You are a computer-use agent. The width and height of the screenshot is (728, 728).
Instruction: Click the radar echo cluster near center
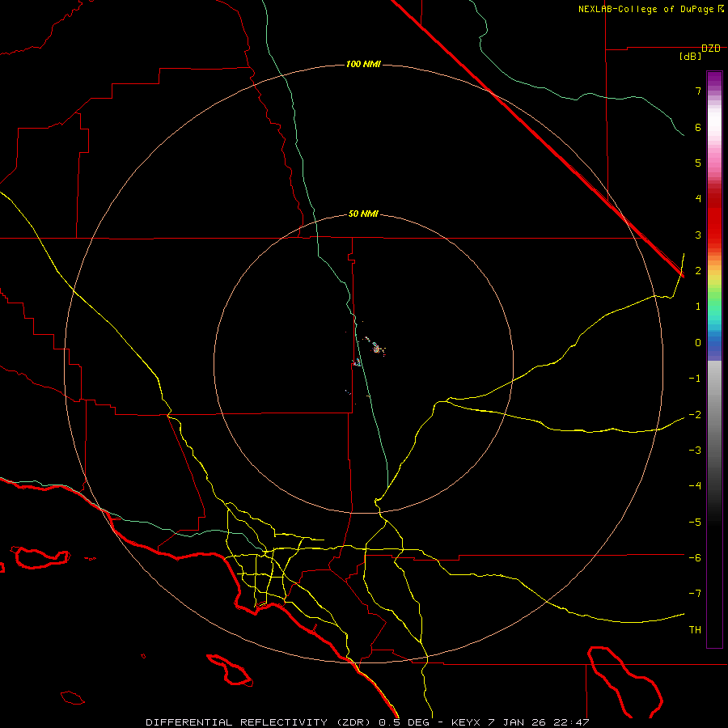tap(376, 347)
